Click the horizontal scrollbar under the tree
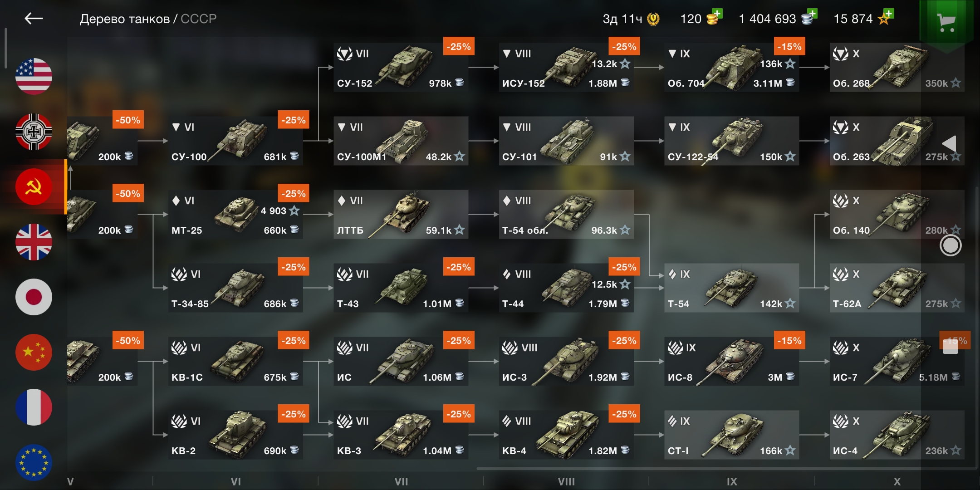This screenshot has height=490, width=980. 726,468
